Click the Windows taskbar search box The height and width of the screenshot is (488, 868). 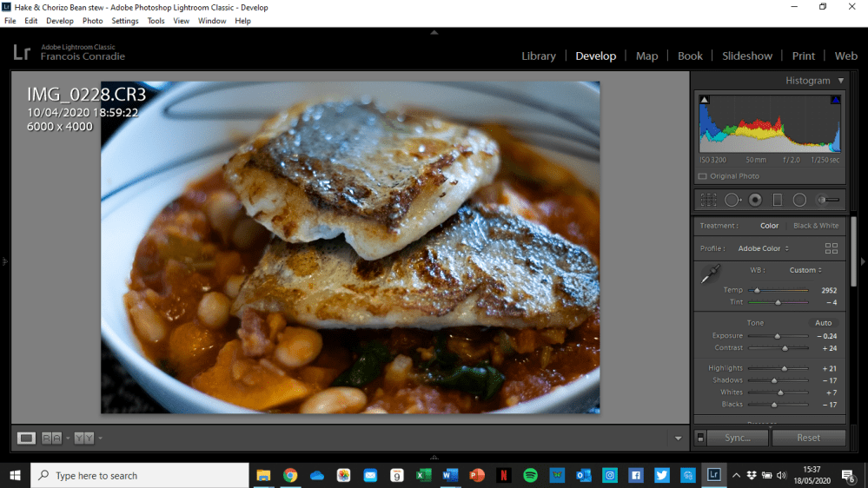pos(140,476)
